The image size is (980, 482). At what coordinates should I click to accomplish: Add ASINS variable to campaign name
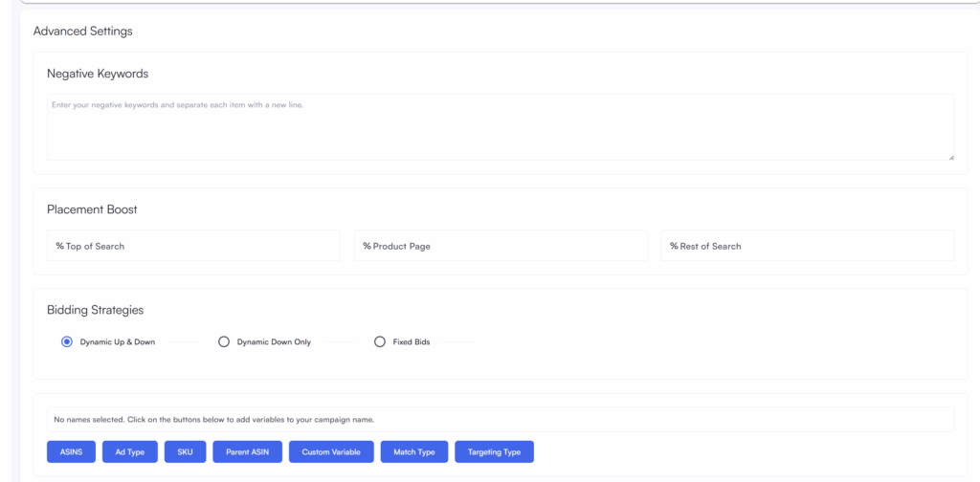(x=71, y=451)
